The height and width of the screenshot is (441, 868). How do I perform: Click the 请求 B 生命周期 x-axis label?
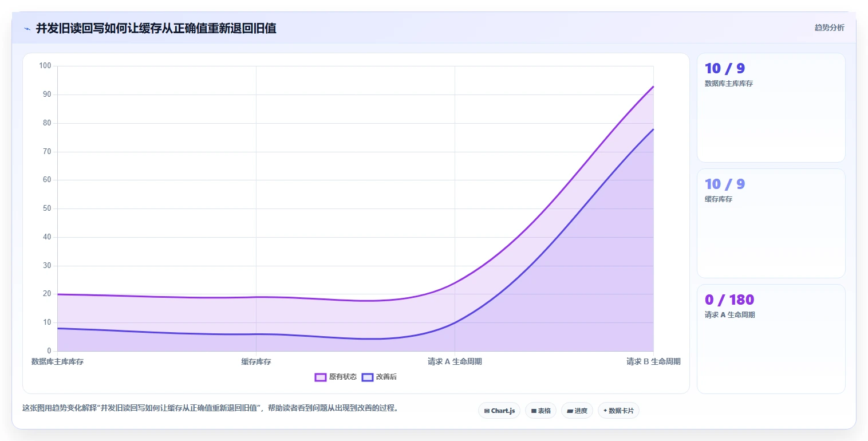[653, 362]
